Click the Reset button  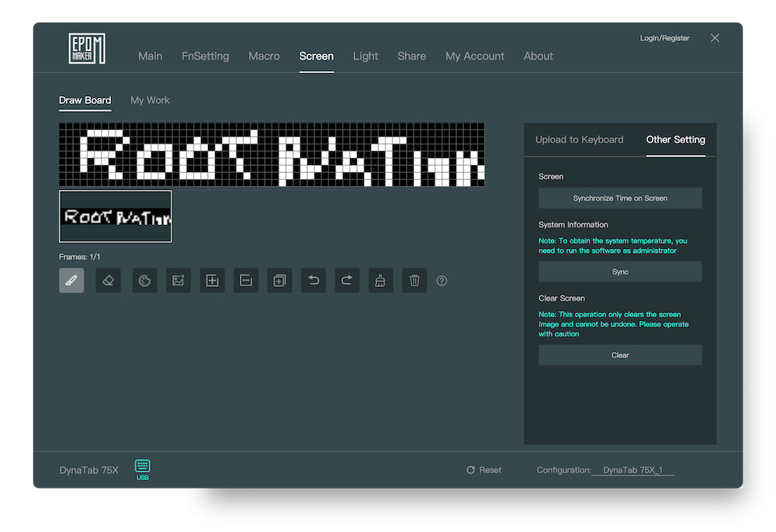[484, 470]
